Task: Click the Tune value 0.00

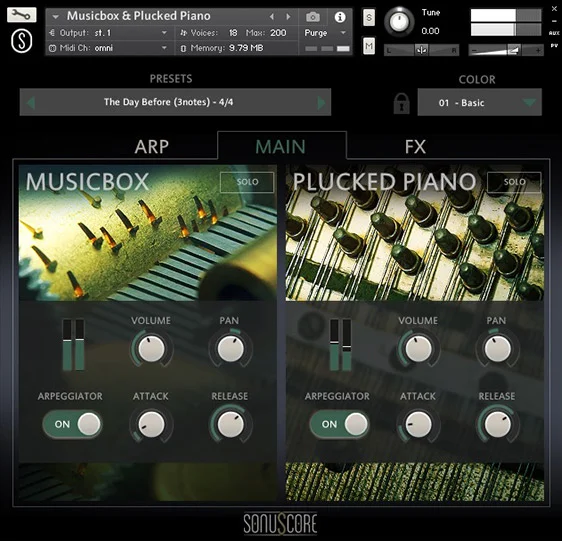Action: point(430,31)
